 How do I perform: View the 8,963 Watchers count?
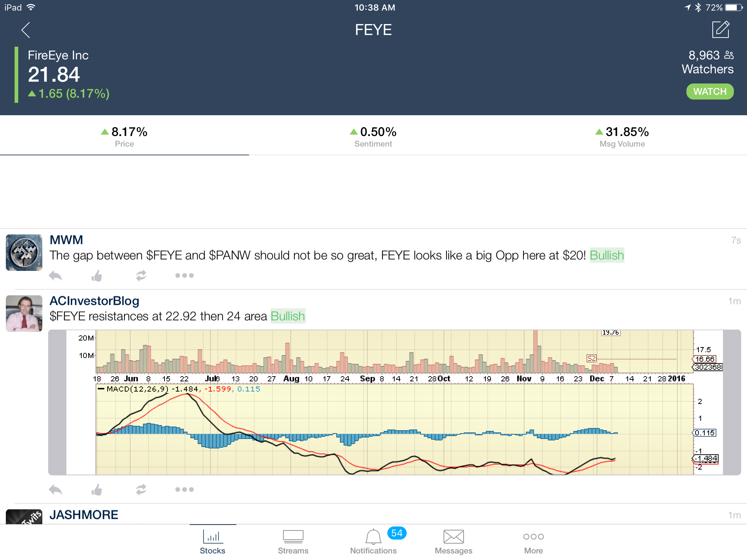[708, 62]
